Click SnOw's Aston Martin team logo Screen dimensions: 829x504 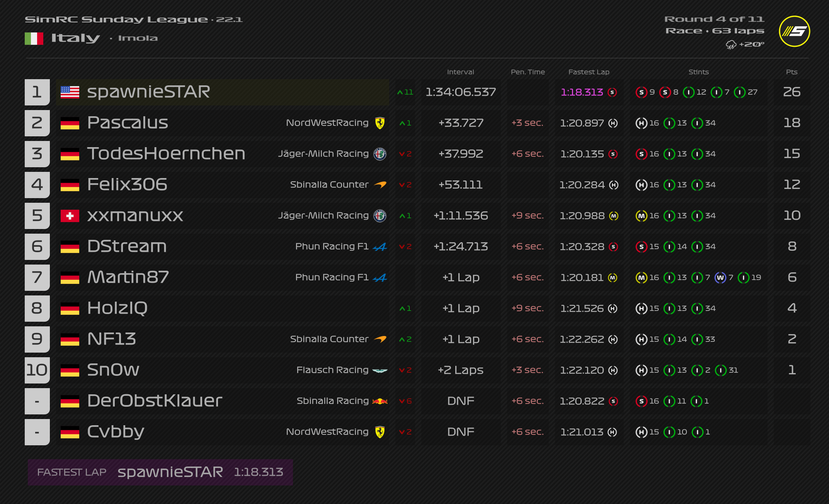click(x=380, y=370)
